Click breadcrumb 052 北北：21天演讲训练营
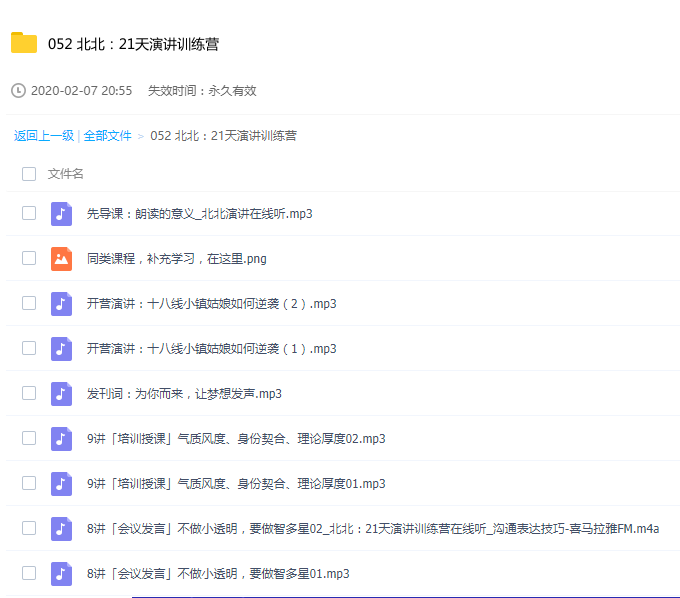680x598 pixels. pos(223,136)
